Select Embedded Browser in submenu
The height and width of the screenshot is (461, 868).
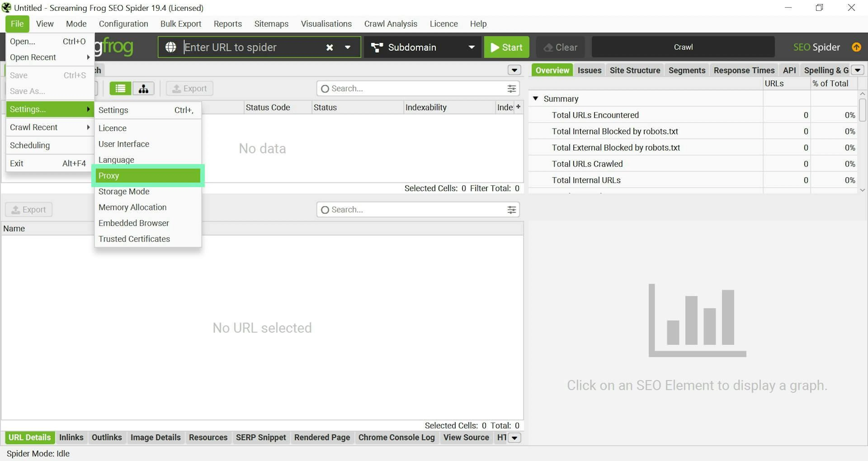click(x=148, y=223)
